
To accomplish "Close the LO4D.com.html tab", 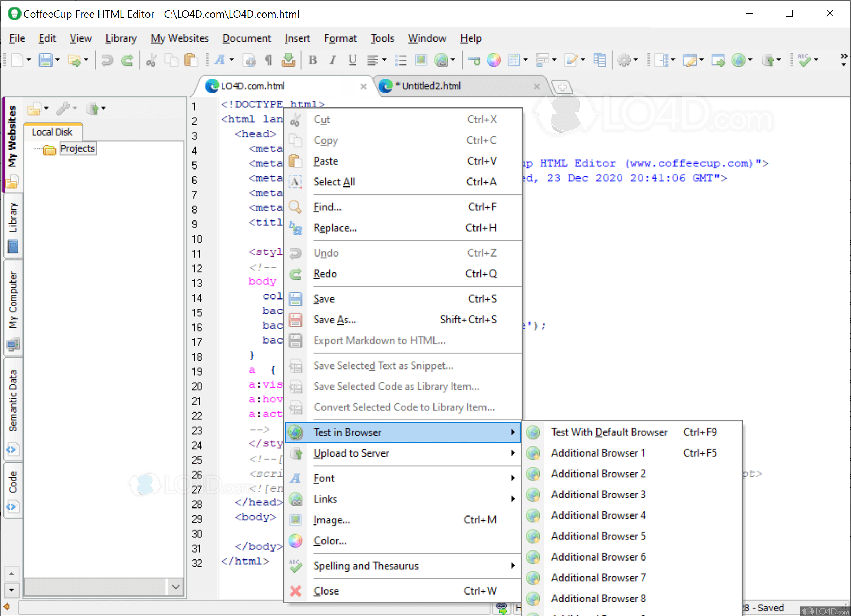I will (363, 87).
